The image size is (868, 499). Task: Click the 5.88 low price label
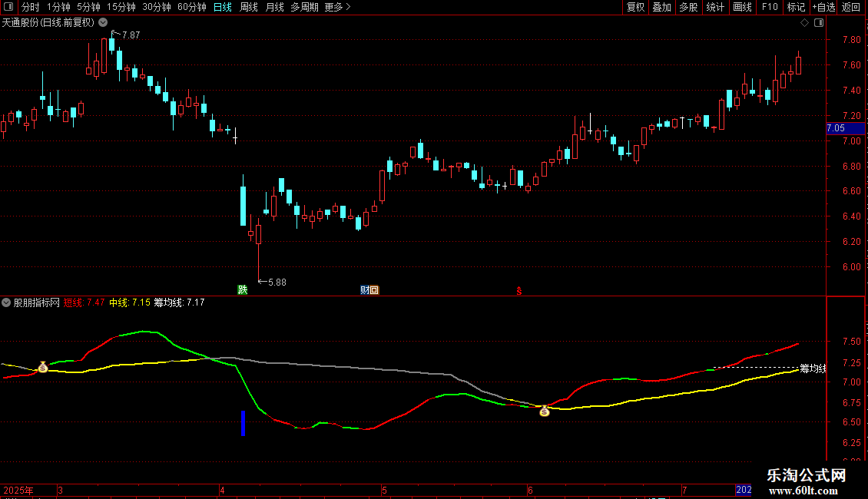point(277,283)
